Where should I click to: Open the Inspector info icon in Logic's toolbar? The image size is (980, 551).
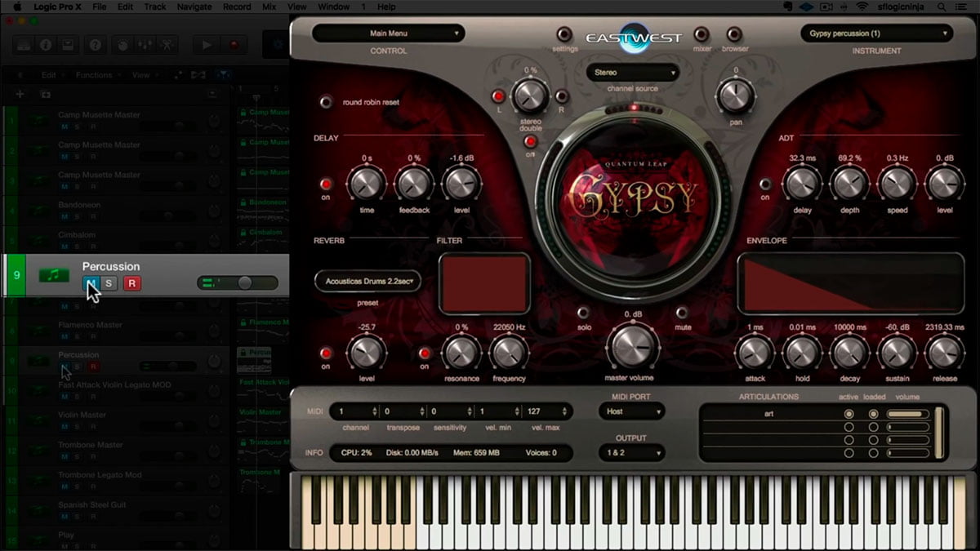coord(46,45)
